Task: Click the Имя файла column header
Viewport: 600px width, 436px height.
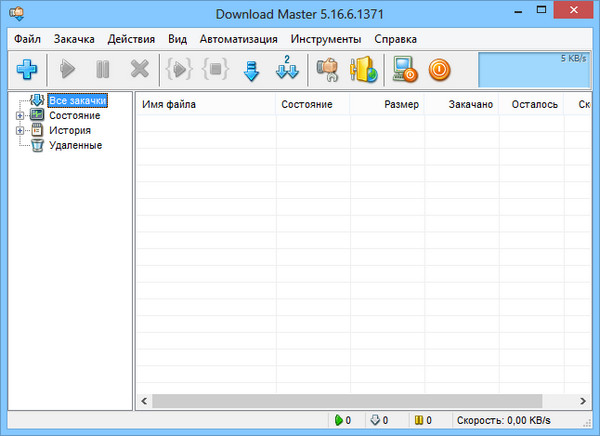Action: coord(169,104)
